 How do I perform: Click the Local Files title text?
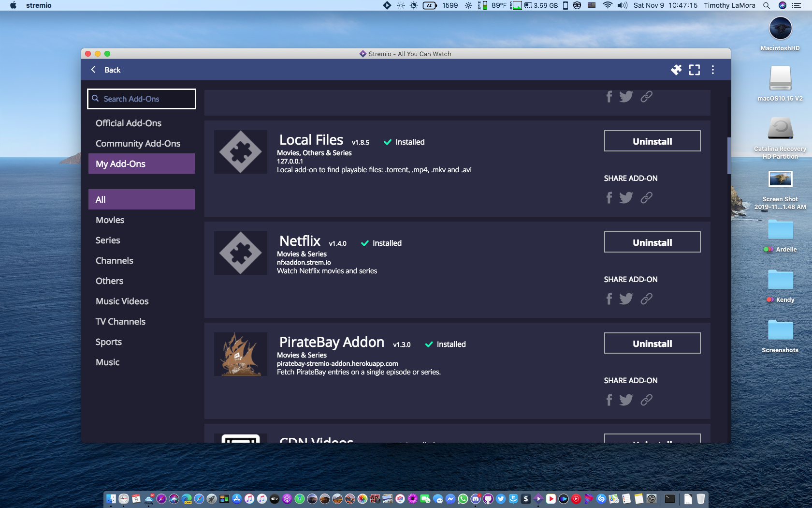coord(311,140)
